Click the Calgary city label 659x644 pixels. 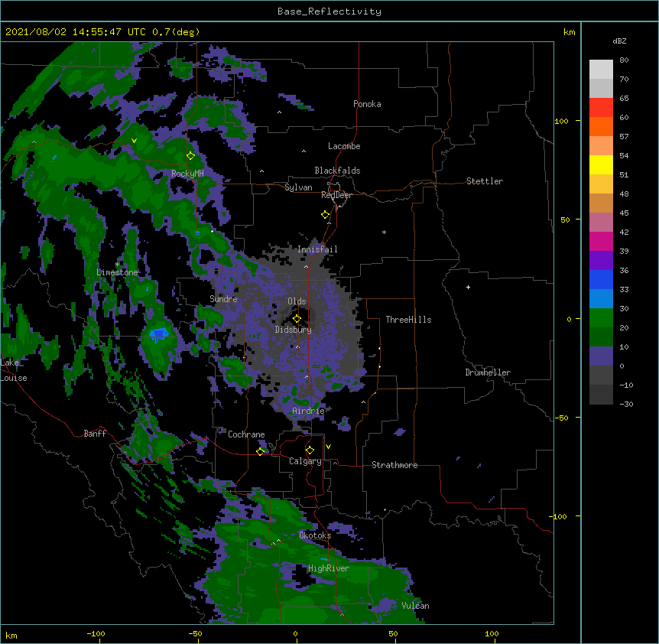pos(305,461)
